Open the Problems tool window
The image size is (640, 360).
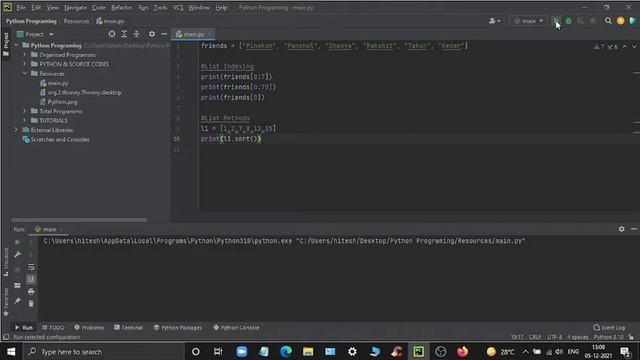89,327
